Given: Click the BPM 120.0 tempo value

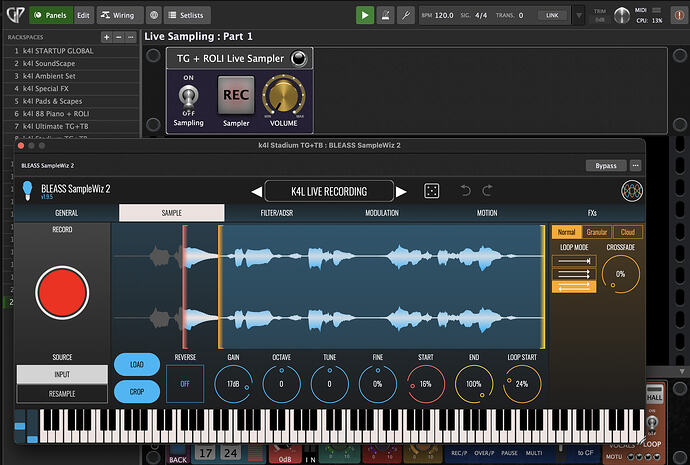Looking at the screenshot, I should [444, 15].
